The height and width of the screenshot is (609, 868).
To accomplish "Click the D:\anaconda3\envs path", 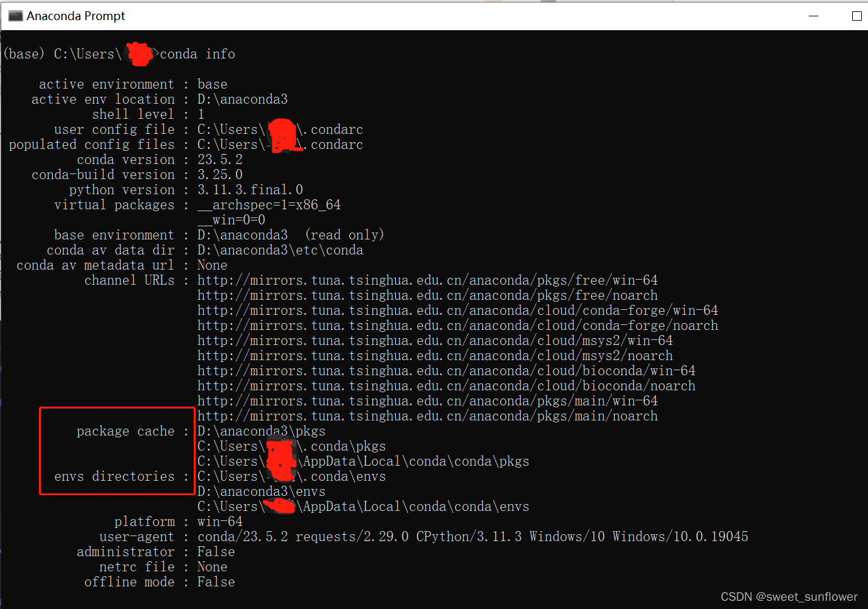I will pos(261,491).
